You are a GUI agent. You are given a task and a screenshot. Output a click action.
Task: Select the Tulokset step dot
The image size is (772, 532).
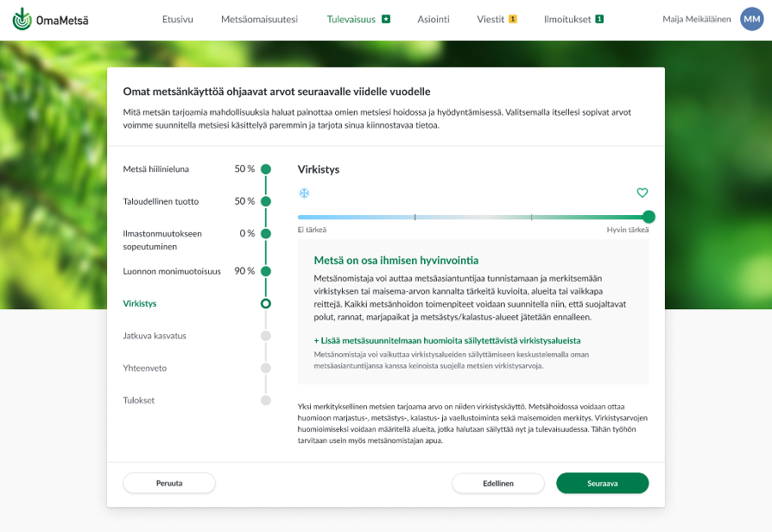266,401
